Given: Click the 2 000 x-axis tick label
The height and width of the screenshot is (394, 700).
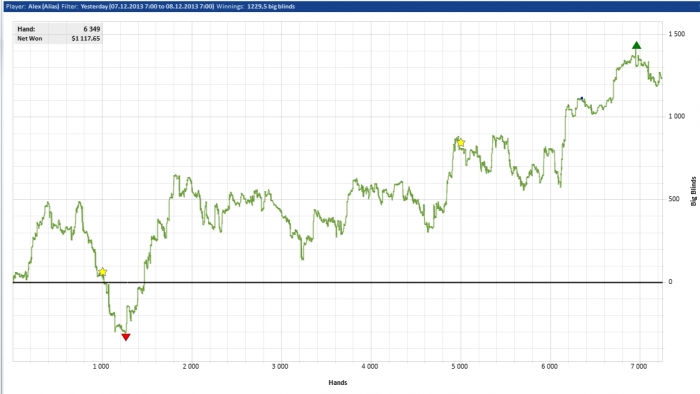Looking at the screenshot, I should click(x=191, y=366).
